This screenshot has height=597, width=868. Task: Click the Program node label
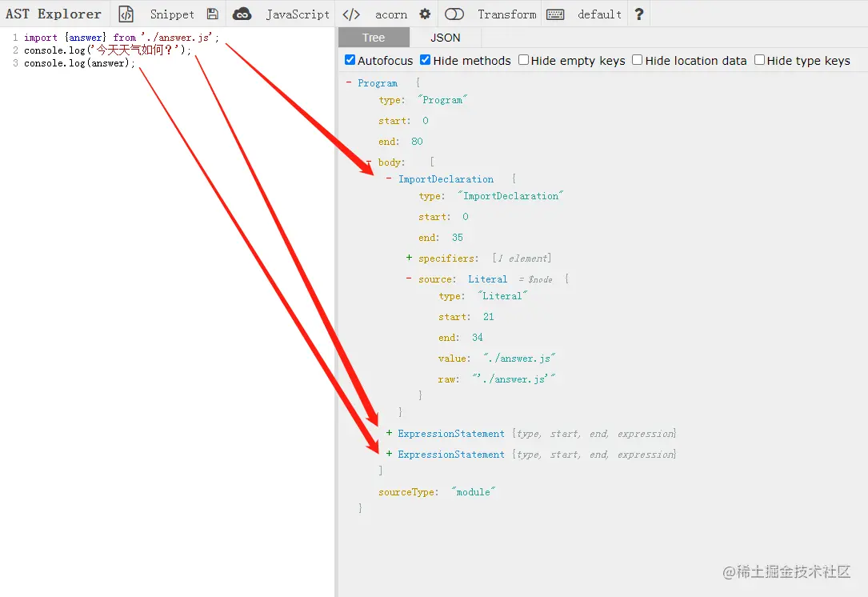(378, 83)
